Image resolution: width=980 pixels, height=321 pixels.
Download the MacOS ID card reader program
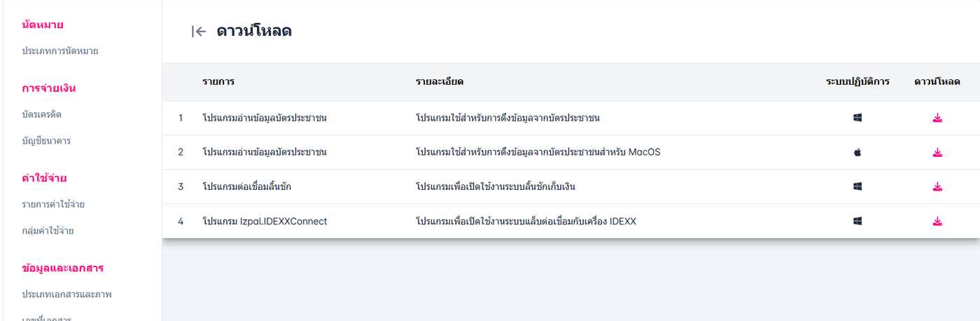(x=937, y=152)
